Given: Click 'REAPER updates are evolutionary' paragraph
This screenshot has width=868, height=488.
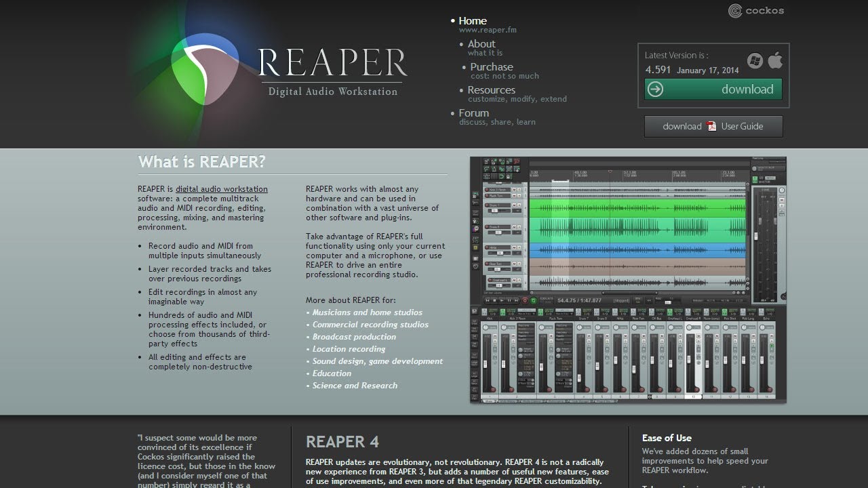Looking at the screenshot, I should (457, 471).
